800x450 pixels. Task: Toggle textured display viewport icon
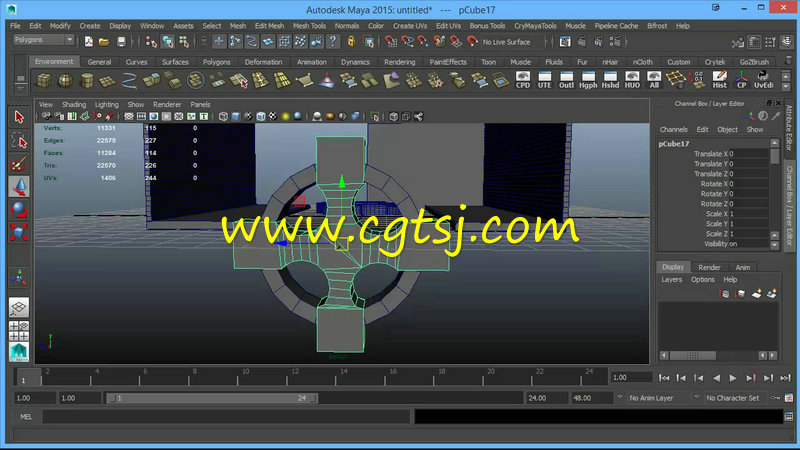pyautogui.click(x=273, y=116)
